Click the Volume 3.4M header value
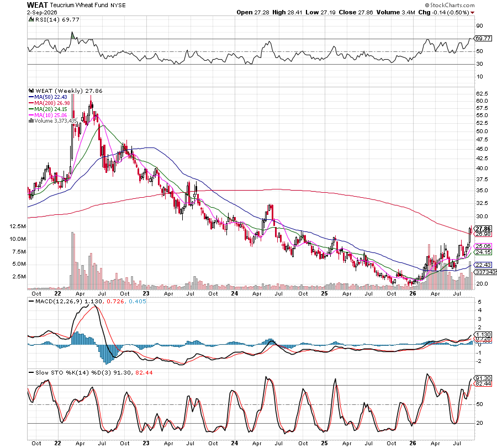Viewport: 497px width, 448px height. pyautogui.click(x=395, y=12)
